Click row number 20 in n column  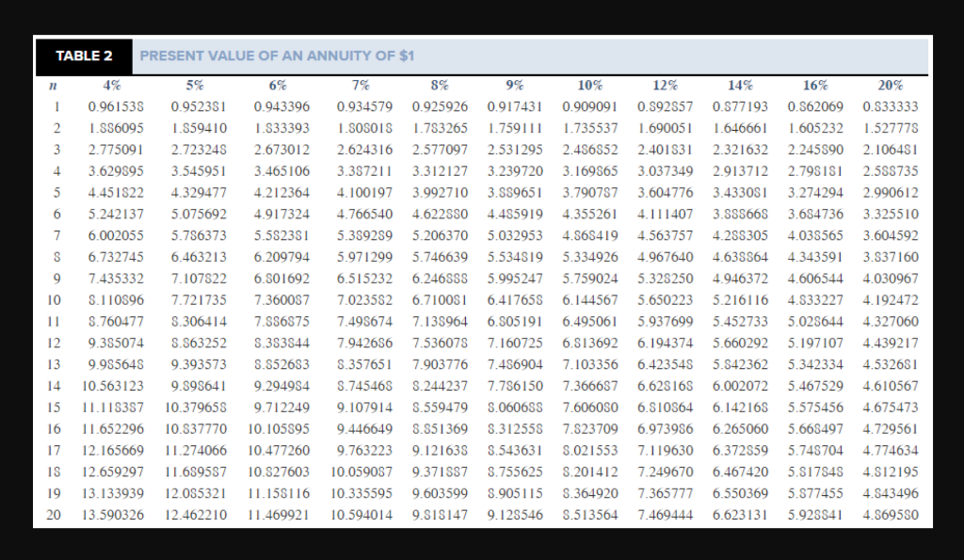point(54,515)
